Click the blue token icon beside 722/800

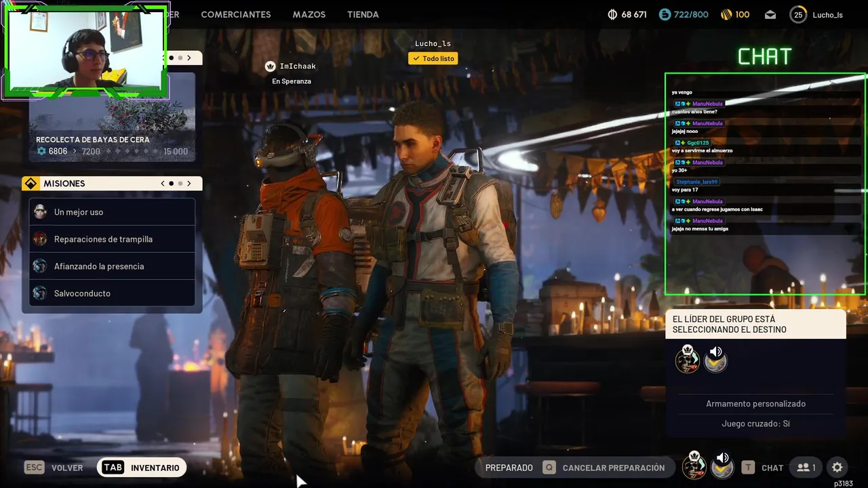pos(665,14)
